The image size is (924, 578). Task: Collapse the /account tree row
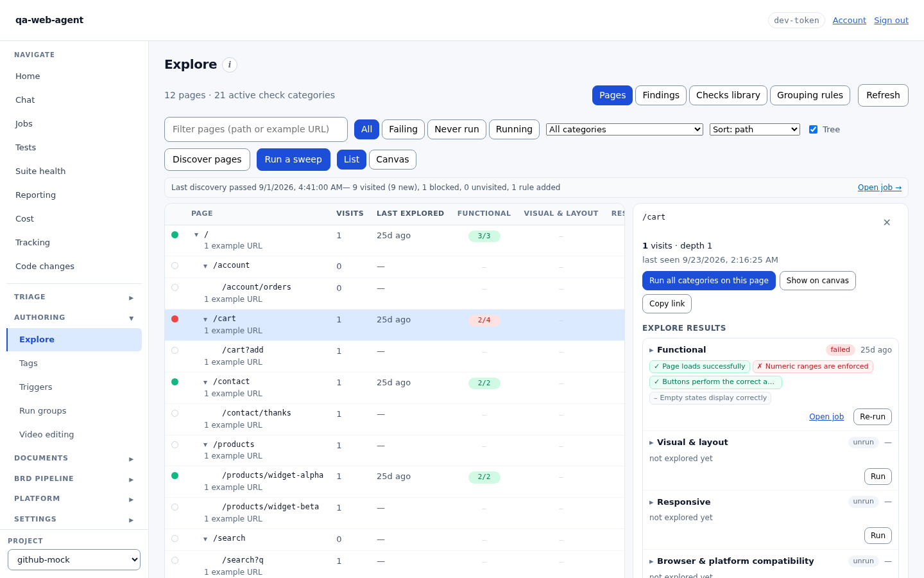205,266
